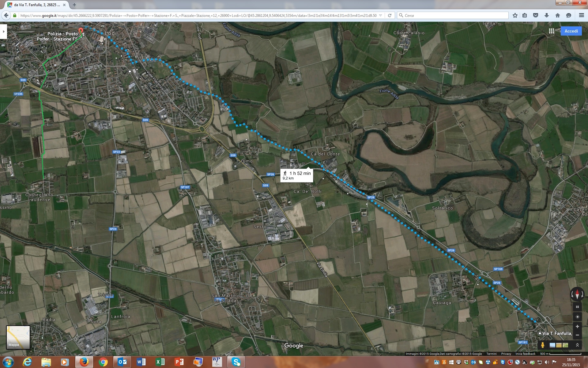Image resolution: width=588 pixels, height=368 pixels.
Task: Open a new browser tab
Action: 74,5
